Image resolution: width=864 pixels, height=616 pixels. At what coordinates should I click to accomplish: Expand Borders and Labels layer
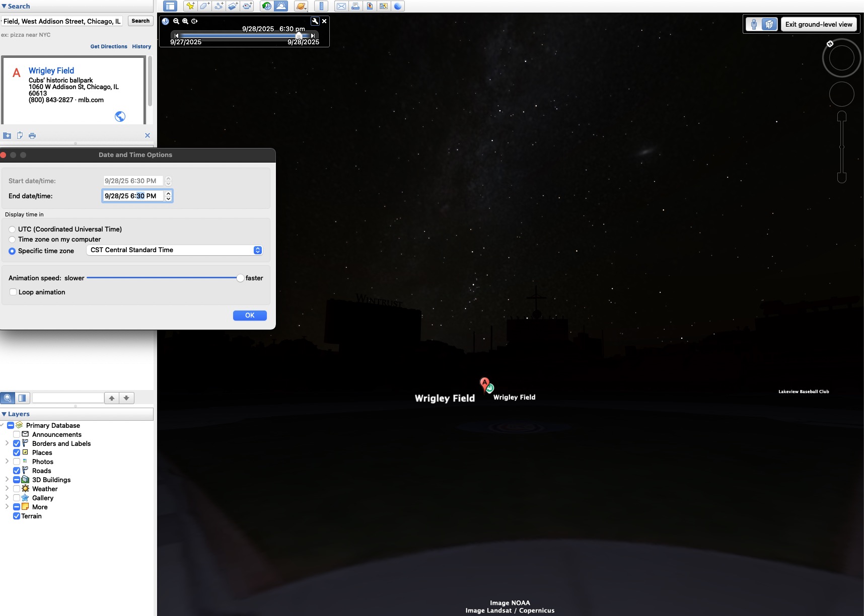tap(7, 443)
